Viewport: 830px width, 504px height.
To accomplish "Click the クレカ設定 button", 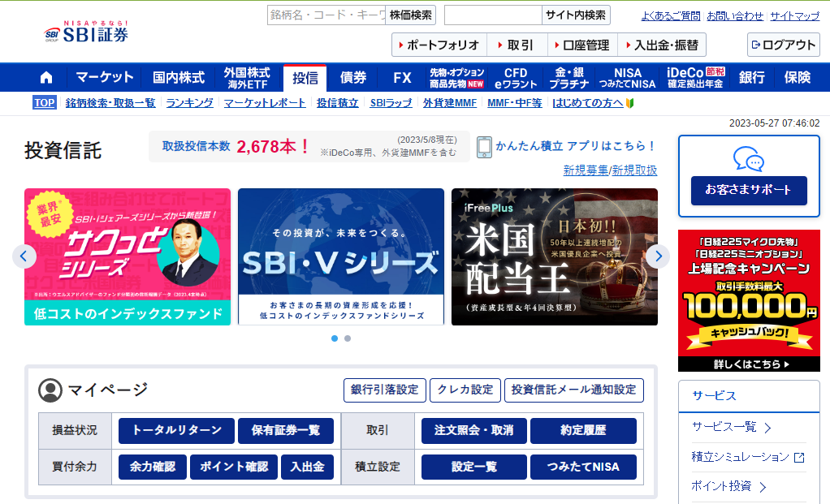I will pyautogui.click(x=465, y=390).
